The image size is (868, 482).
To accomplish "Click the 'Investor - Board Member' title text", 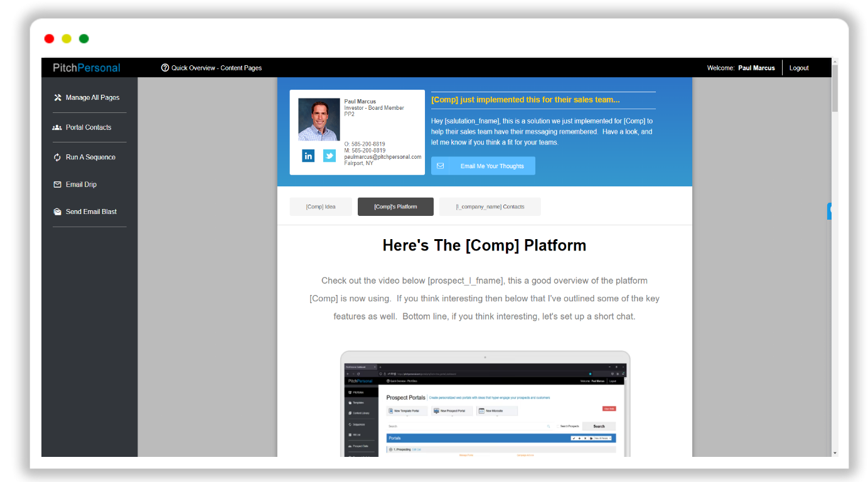I will click(374, 108).
